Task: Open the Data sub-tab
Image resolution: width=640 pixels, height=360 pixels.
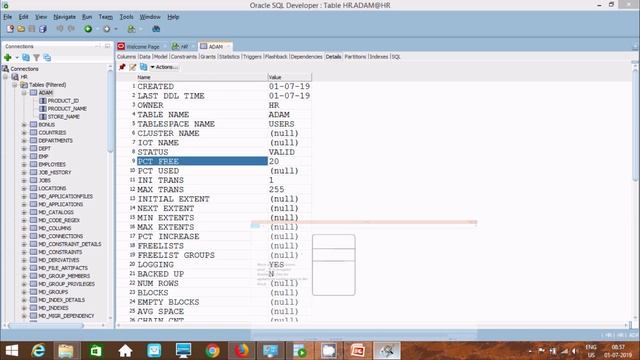Action: [145, 57]
